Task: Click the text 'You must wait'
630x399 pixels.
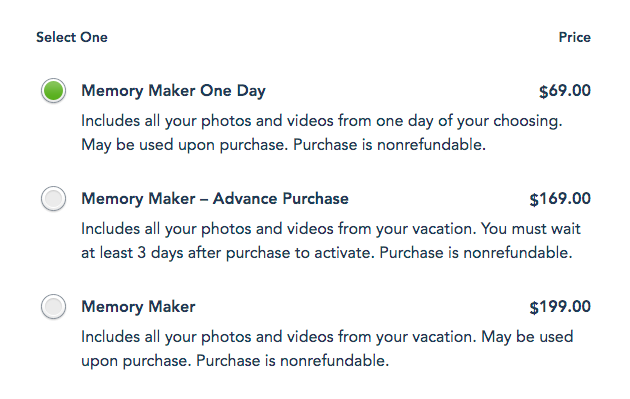Action: tap(531, 229)
